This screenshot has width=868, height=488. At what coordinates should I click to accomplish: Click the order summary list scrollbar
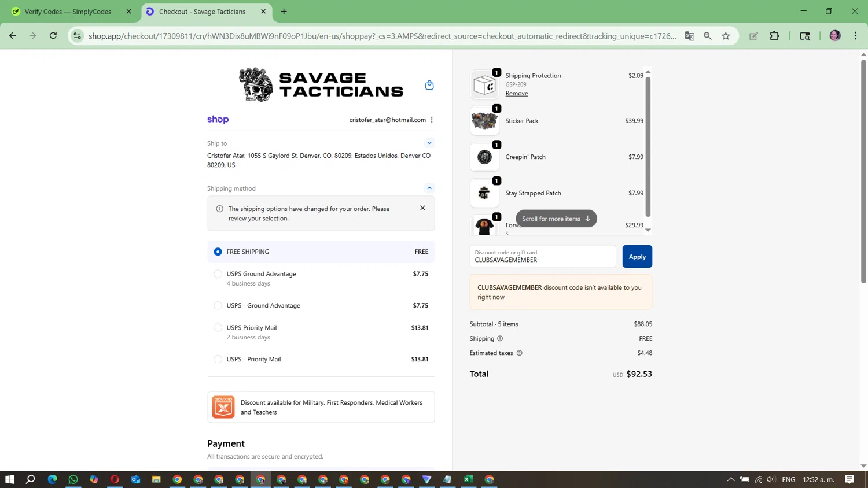(648, 147)
